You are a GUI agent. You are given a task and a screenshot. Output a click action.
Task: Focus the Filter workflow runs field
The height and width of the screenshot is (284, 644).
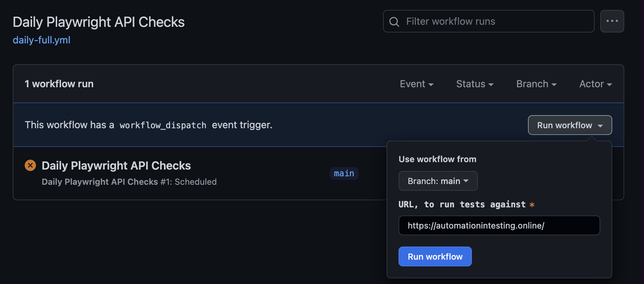pos(489,21)
